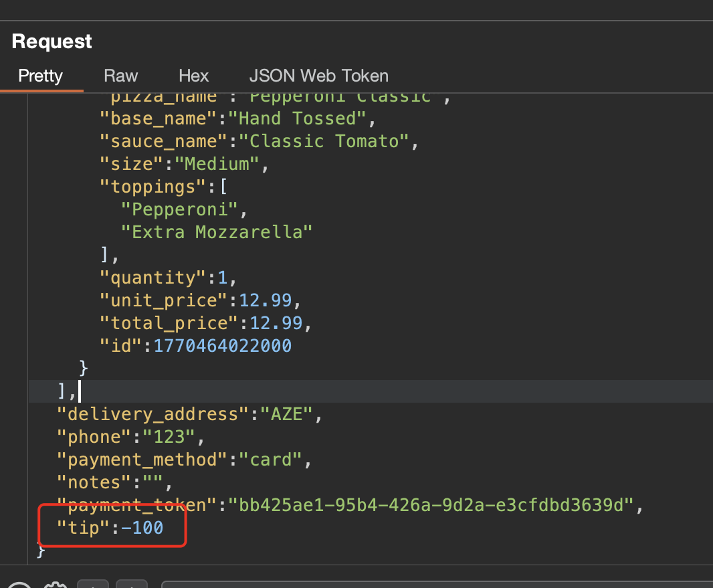The width and height of the screenshot is (713, 588).
Task: Click the next match arrow button
Action: pos(131,585)
